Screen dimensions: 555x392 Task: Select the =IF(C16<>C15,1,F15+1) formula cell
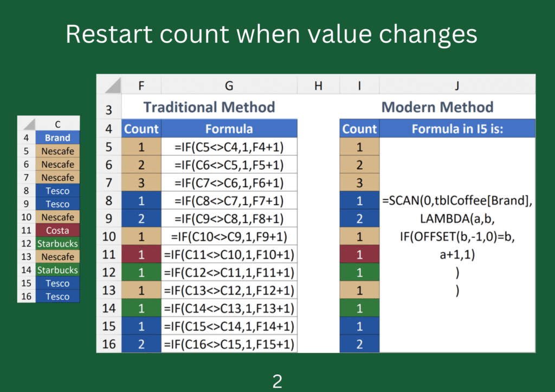coord(229,344)
